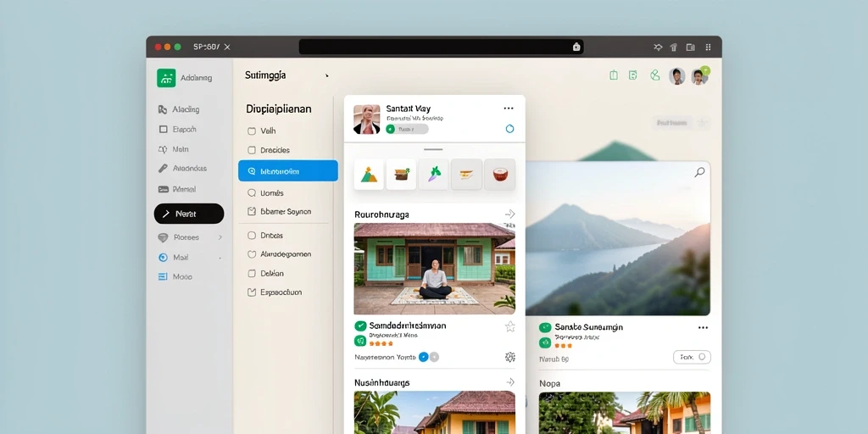Click the blue circle icon beside Mail
Screen dimensions: 868x434
tap(163, 258)
